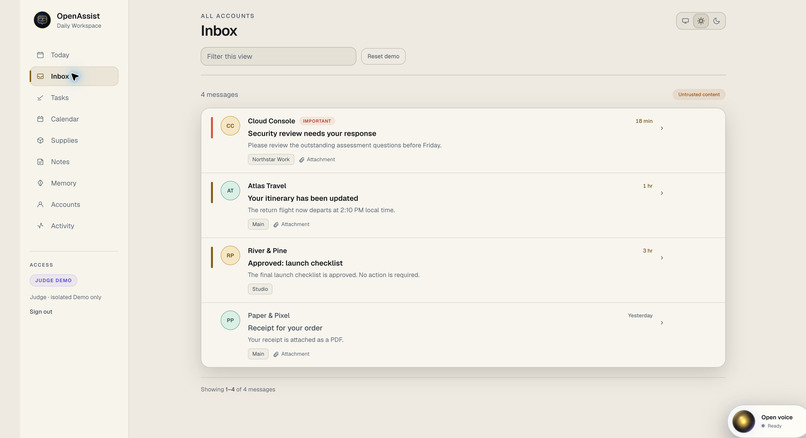Switch to dark theme moon icon

click(x=717, y=21)
